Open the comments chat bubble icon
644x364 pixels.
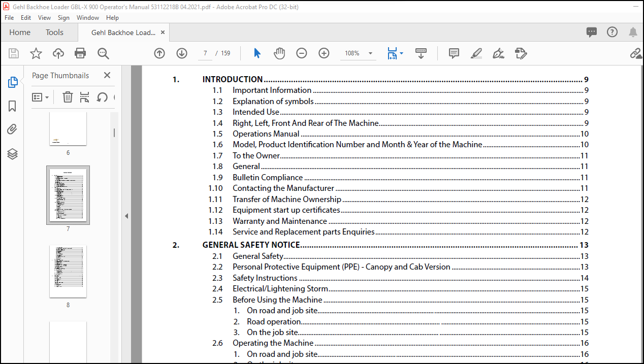pyautogui.click(x=592, y=32)
